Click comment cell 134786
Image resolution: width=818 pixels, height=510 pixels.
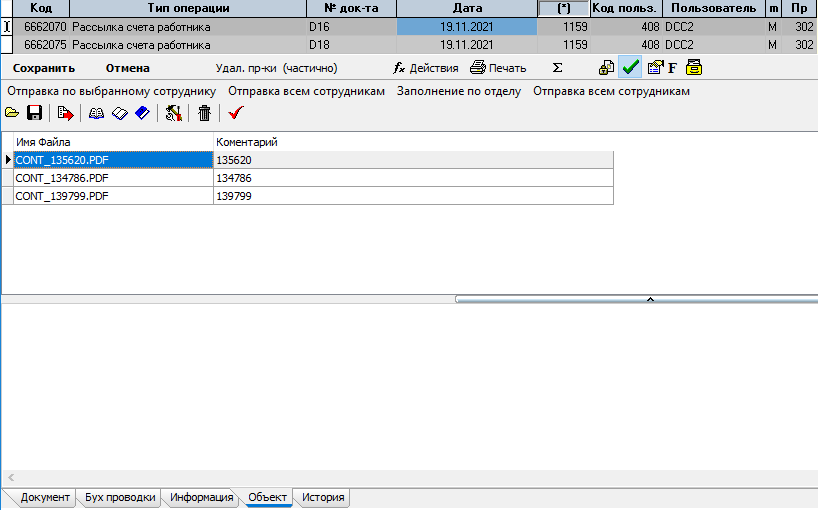(413, 178)
